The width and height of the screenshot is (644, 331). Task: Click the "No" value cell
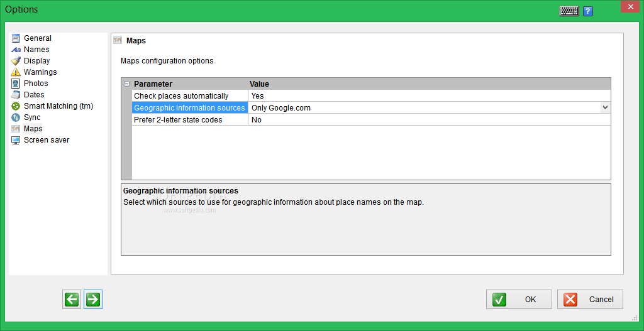(429, 120)
